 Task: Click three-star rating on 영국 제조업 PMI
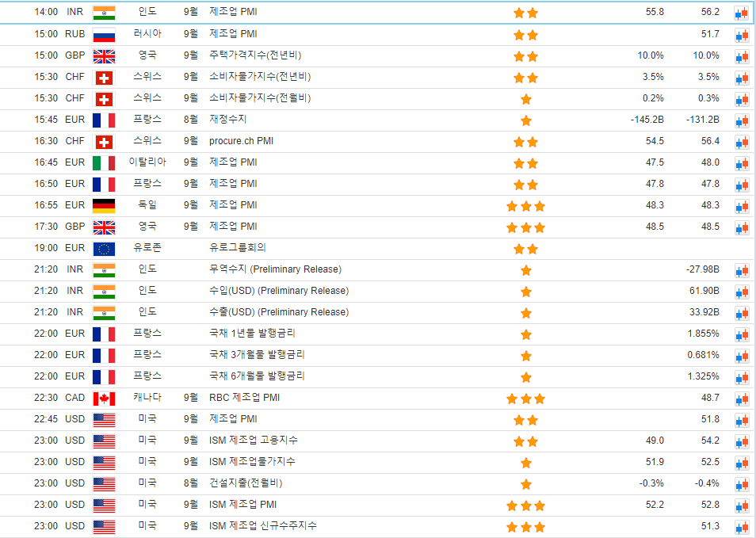[x=525, y=227]
